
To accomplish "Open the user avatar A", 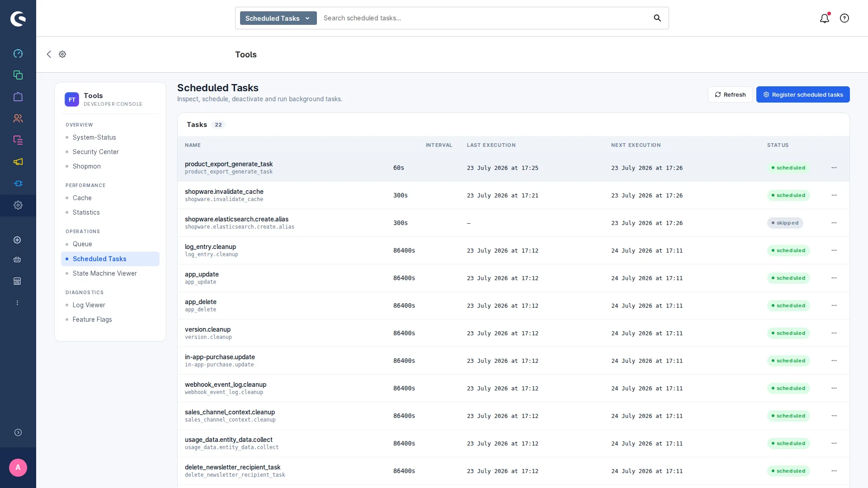I will tap(18, 468).
